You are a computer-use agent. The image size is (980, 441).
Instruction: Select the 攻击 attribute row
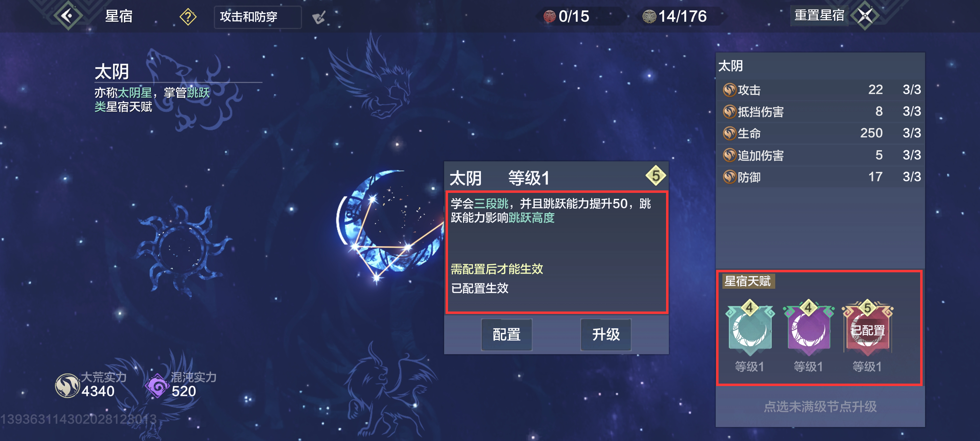coord(821,90)
